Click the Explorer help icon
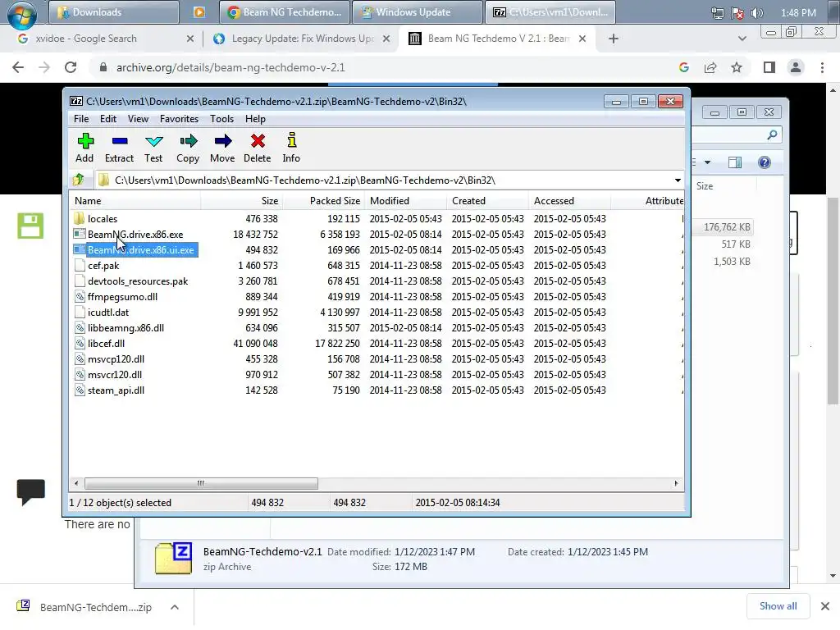The height and width of the screenshot is (630, 840). (765, 162)
